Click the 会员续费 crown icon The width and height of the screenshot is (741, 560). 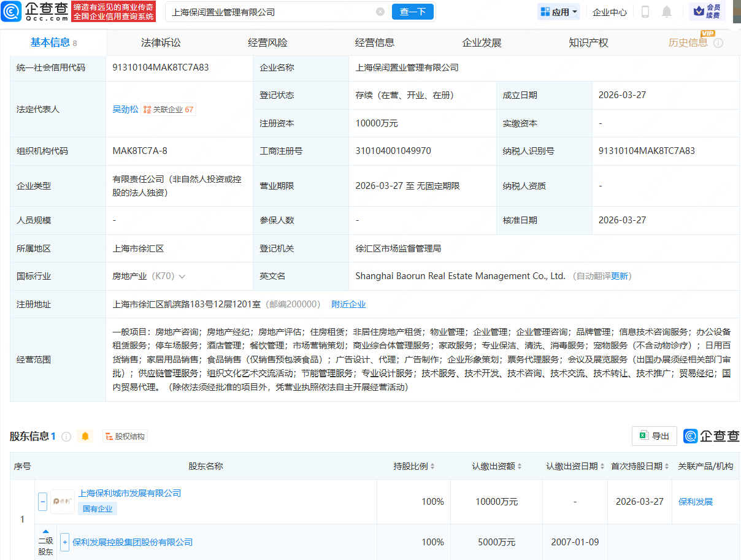coord(699,10)
